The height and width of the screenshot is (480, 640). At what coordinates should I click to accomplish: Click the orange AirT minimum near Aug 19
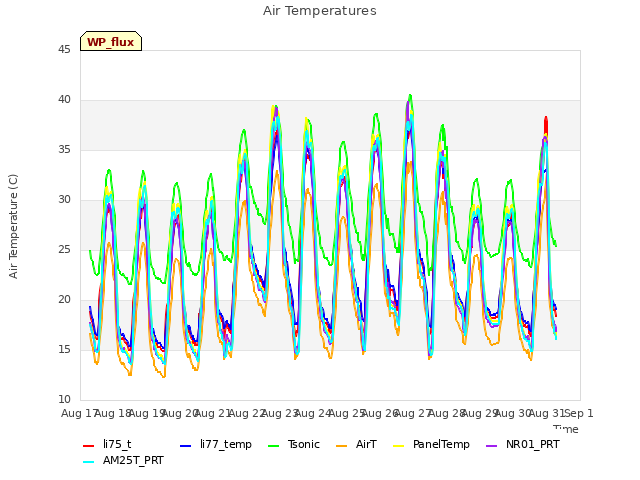point(164,376)
